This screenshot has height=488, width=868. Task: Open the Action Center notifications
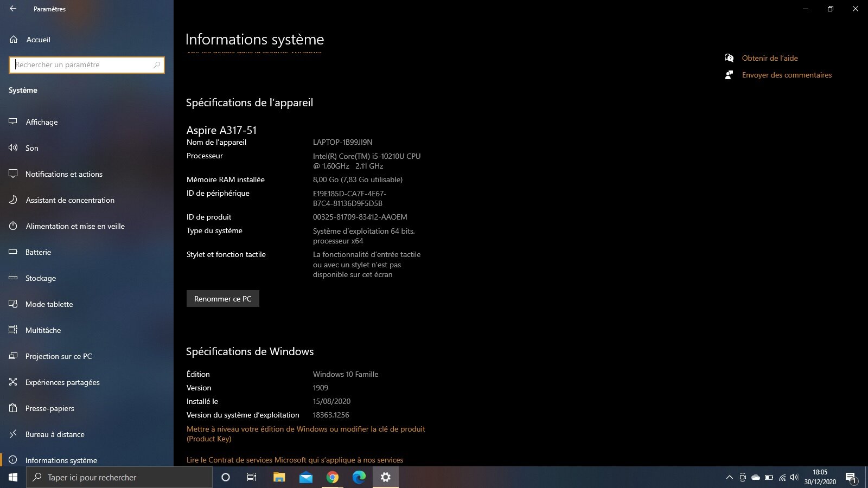click(851, 477)
